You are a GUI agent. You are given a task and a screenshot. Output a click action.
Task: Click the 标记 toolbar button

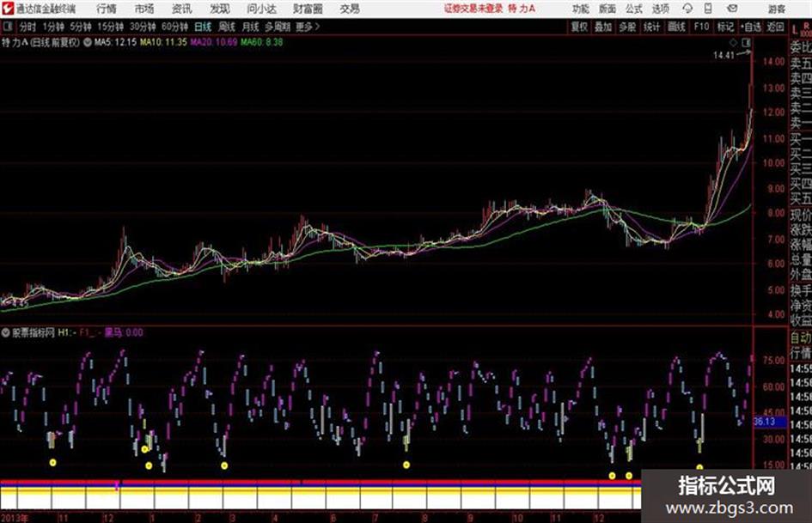click(725, 27)
